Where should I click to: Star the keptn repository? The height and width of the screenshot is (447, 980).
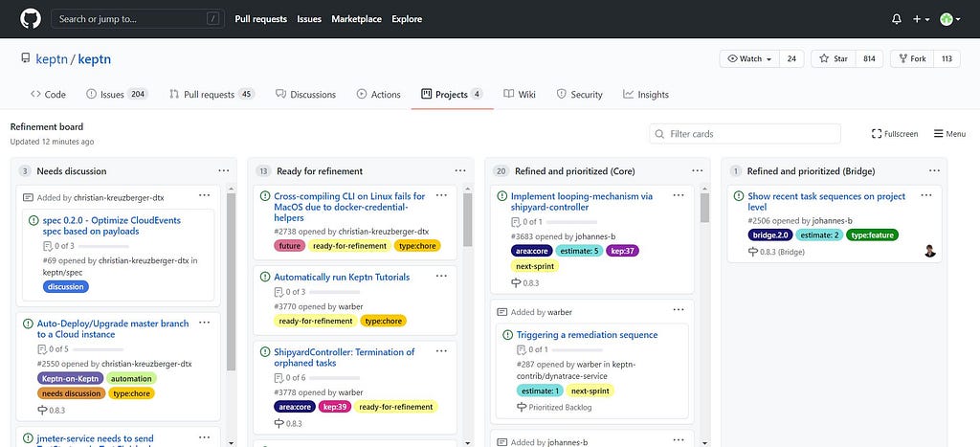[833, 58]
